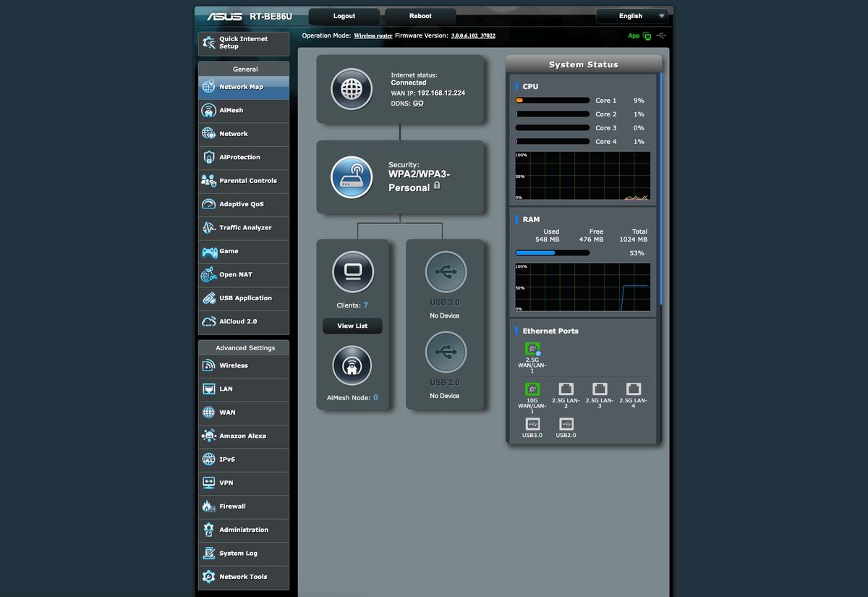Open the firmware version link

coord(473,35)
